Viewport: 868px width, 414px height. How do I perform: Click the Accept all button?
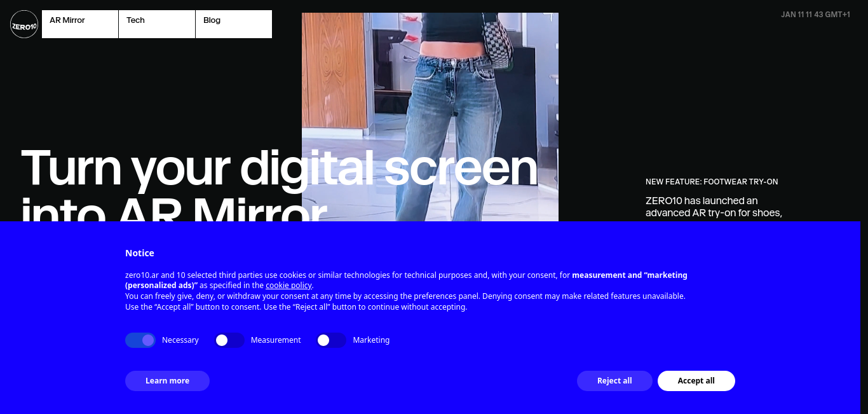click(696, 381)
